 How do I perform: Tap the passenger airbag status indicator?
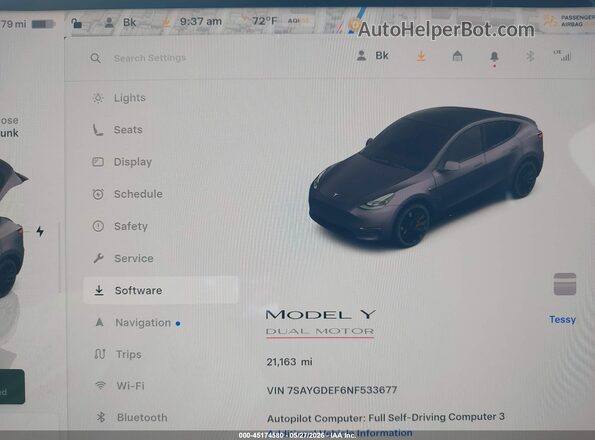click(569, 20)
